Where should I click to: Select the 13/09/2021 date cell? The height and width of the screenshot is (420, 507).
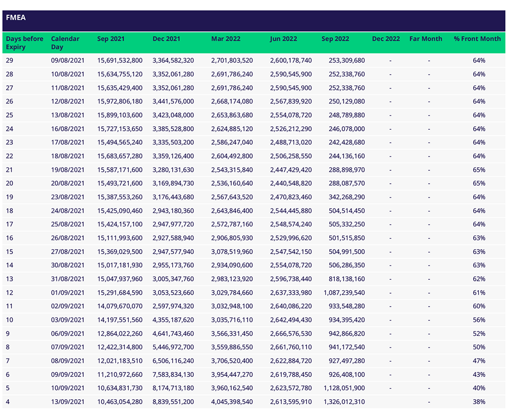tap(68, 402)
